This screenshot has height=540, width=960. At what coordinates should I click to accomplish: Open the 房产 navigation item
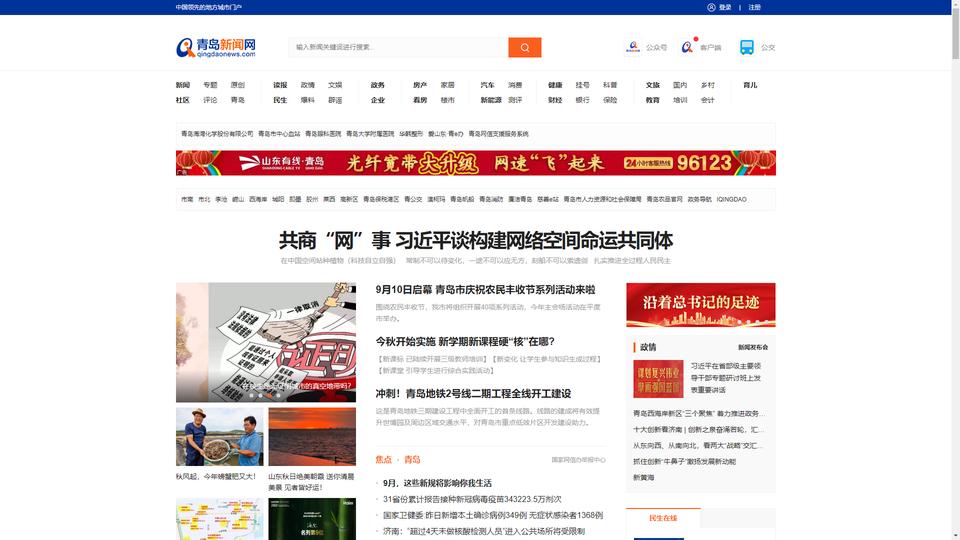point(419,85)
